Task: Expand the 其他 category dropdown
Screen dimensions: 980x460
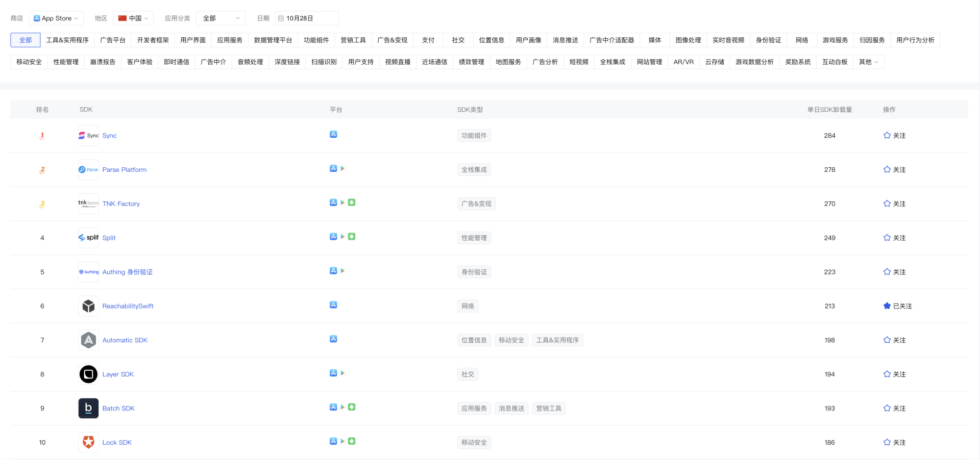Action: [868, 62]
